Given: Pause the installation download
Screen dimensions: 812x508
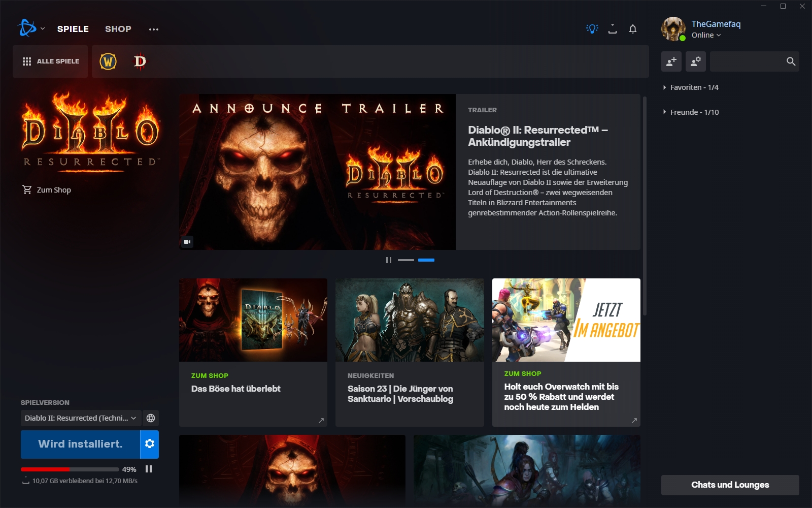Looking at the screenshot, I should pos(149,469).
